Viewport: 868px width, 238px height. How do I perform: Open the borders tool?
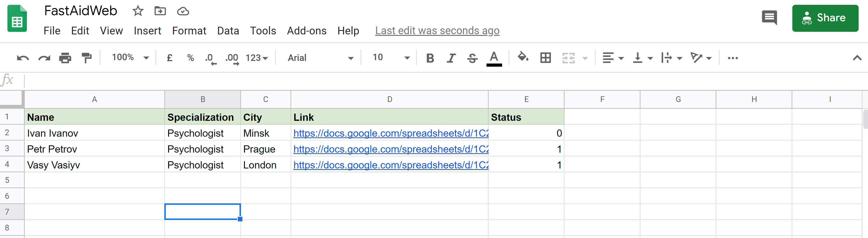point(545,58)
